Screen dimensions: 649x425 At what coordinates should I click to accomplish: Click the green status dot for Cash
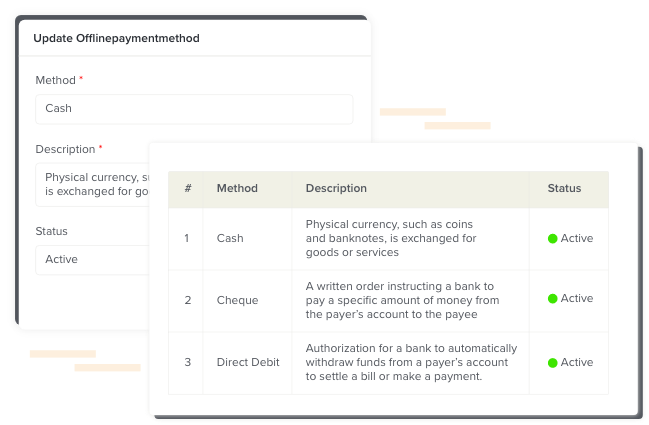[x=552, y=239]
